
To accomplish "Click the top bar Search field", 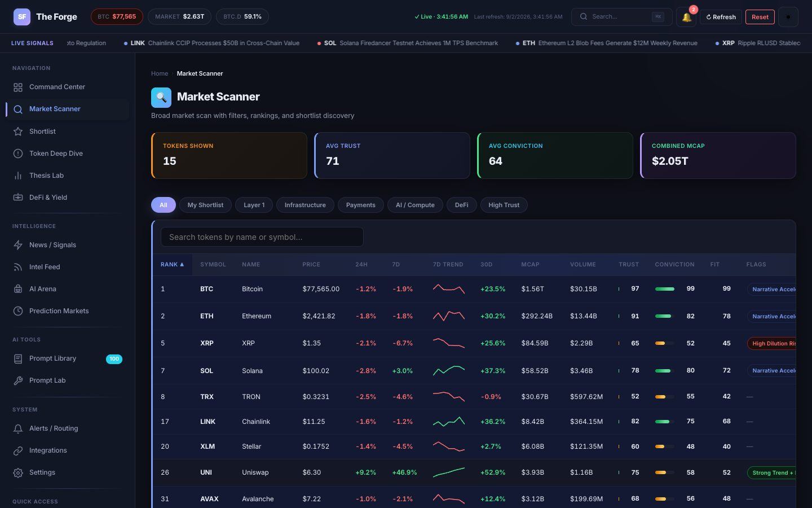I will (x=621, y=17).
